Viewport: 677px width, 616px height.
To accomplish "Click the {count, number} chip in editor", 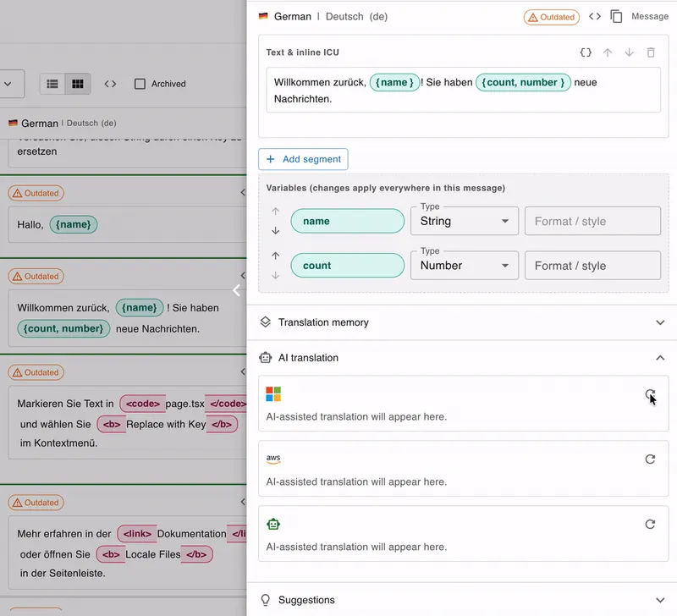I will [x=523, y=82].
